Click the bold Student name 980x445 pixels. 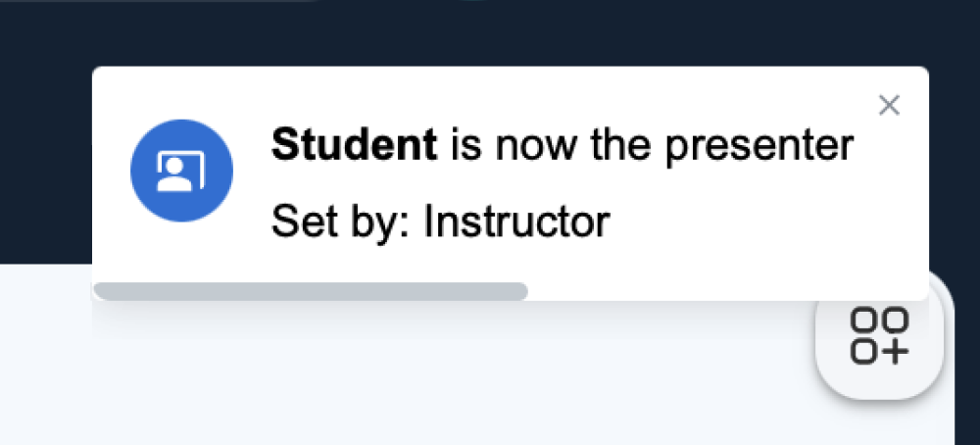[354, 144]
